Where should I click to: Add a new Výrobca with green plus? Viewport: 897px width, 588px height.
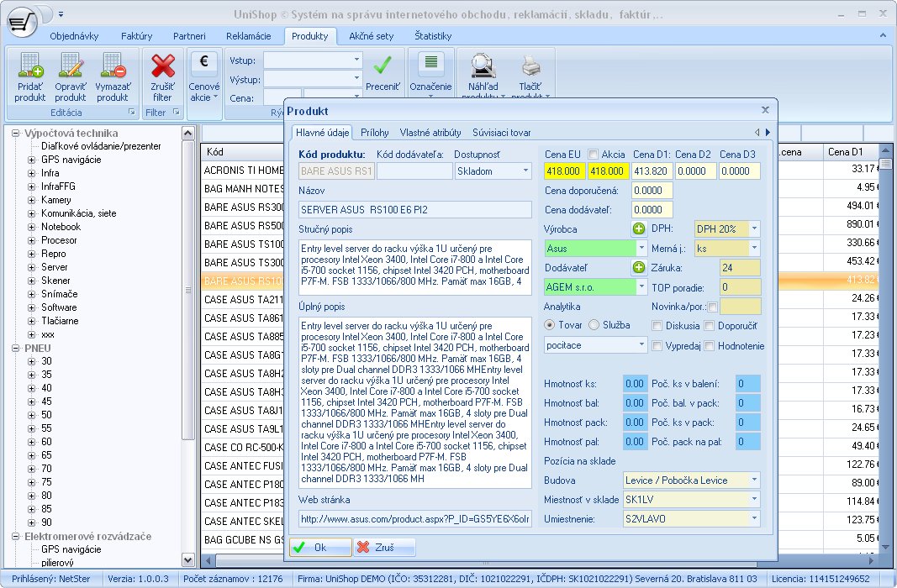pos(639,229)
